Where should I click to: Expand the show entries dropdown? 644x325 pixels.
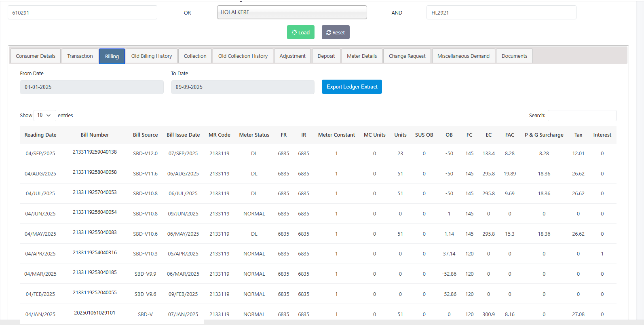(x=44, y=116)
